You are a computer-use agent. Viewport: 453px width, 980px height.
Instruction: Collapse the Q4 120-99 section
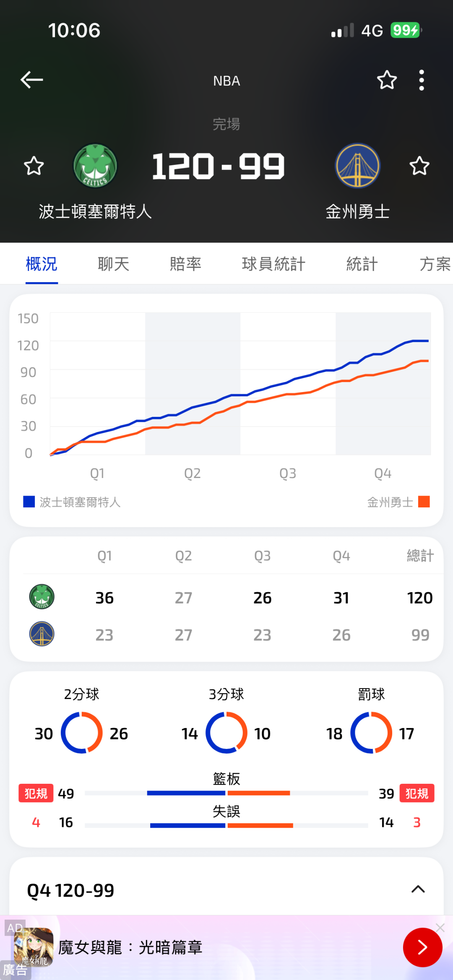(418, 889)
